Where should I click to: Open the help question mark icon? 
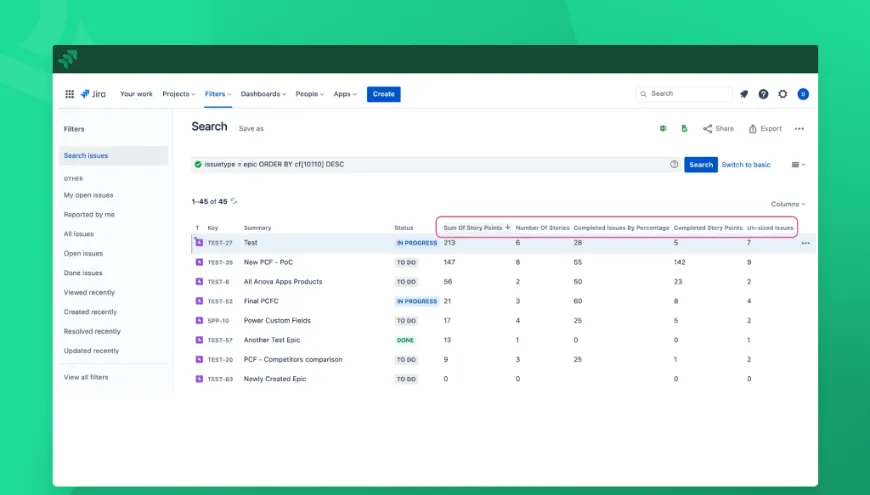tap(763, 94)
